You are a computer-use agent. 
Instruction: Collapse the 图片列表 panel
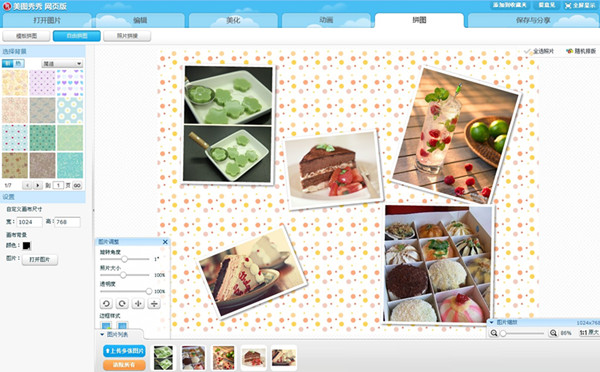click(x=102, y=334)
